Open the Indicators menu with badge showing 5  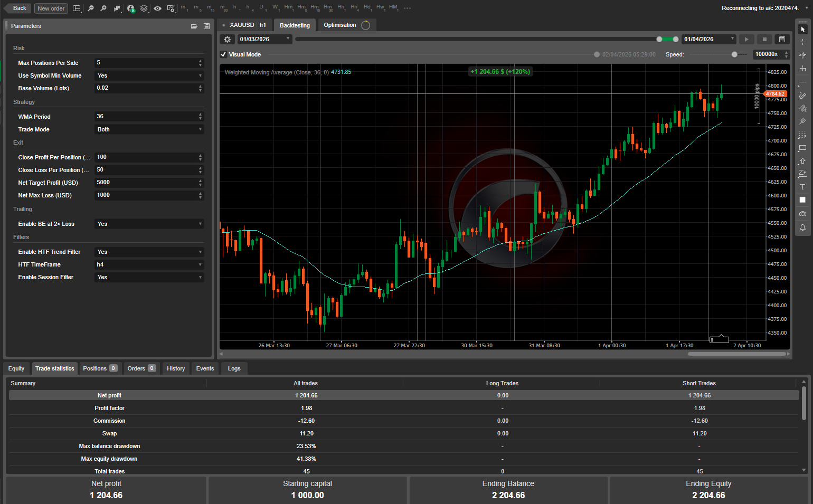coord(130,8)
